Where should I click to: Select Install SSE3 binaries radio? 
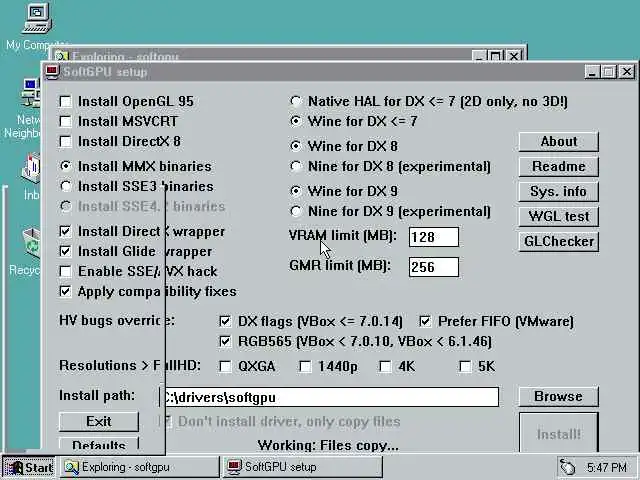click(65, 186)
